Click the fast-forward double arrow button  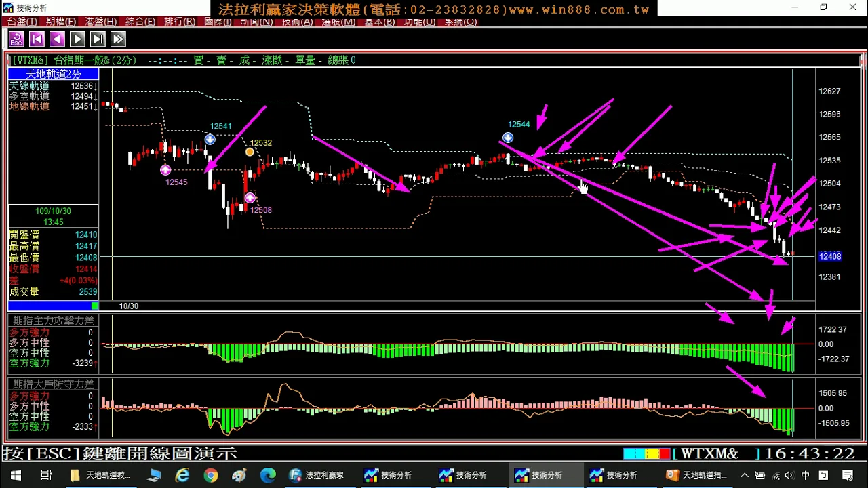pyautogui.click(x=118, y=39)
